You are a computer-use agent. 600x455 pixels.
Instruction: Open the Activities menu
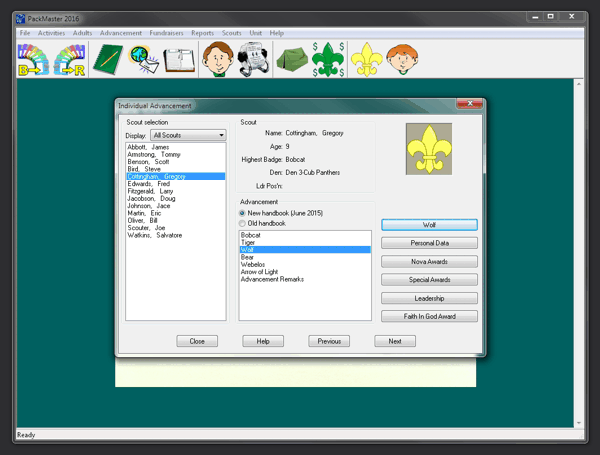(51, 33)
